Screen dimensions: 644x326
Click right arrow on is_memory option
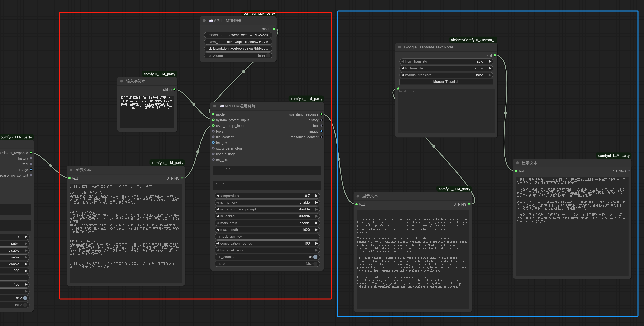(x=316, y=202)
